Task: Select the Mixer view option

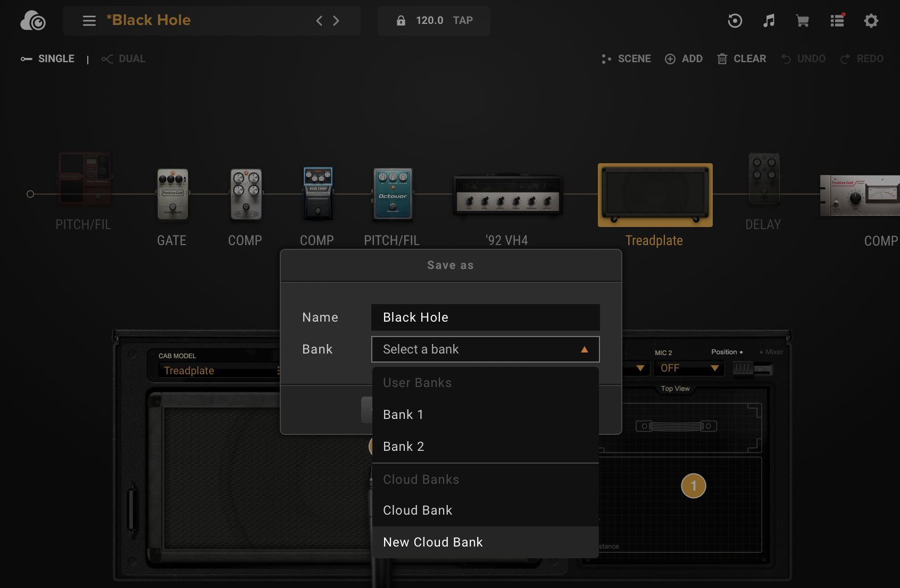Action: 771,352
